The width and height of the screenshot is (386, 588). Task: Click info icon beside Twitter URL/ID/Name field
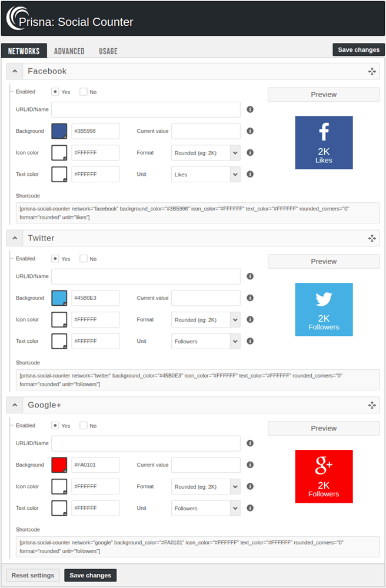pos(250,276)
